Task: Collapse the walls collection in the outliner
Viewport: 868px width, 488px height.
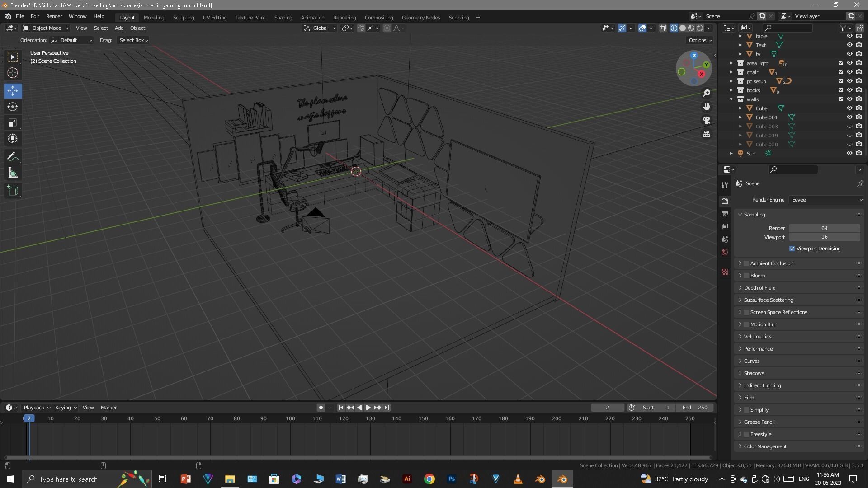Action: click(731, 99)
